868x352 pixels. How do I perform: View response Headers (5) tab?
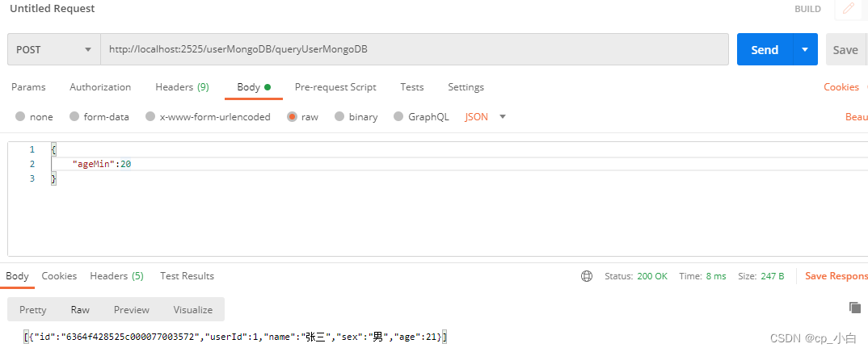pos(117,276)
